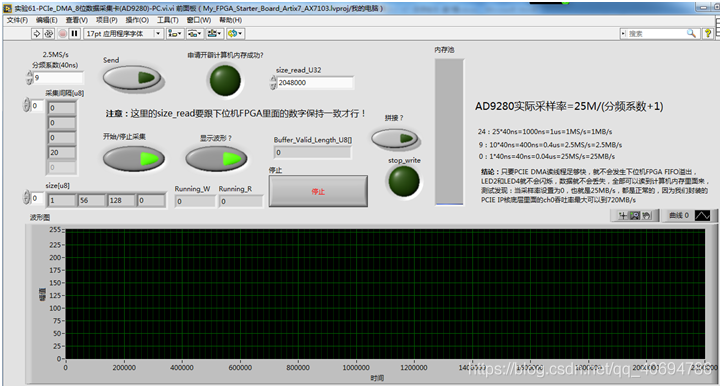Click the 曲线 0 plot legend label
722x388 pixels.
[679, 215]
